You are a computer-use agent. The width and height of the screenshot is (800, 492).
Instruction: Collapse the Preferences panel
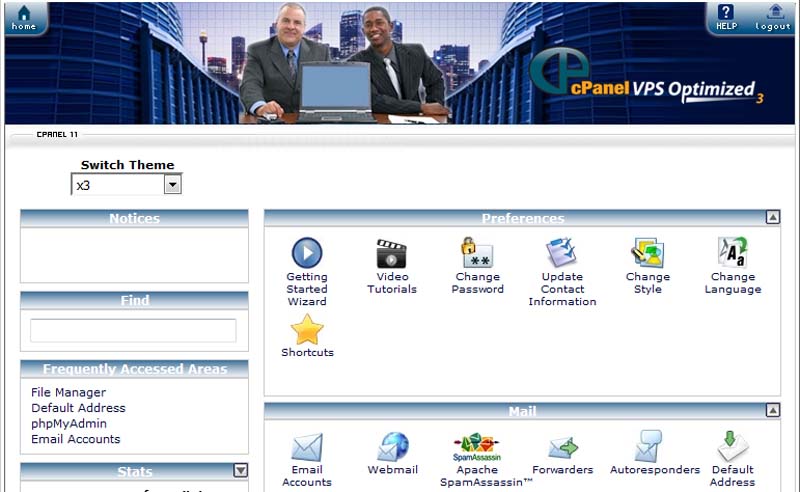[x=772, y=217]
